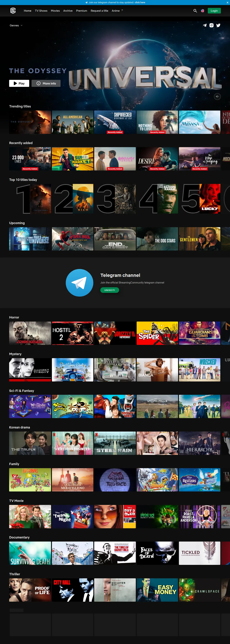The width and height of the screenshot is (230, 644).
Task: Open The Spider thumbnail
Action: [x=157, y=333]
